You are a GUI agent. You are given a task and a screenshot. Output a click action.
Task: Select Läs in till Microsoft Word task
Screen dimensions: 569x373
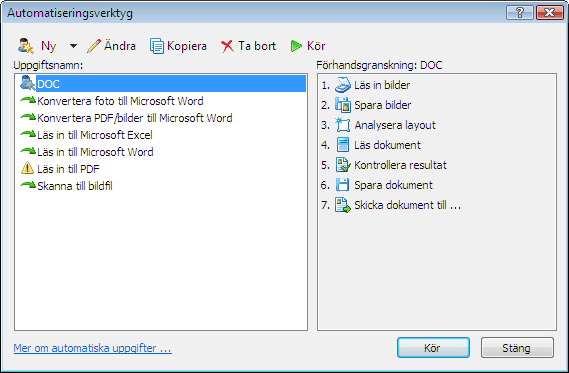[95, 152]
